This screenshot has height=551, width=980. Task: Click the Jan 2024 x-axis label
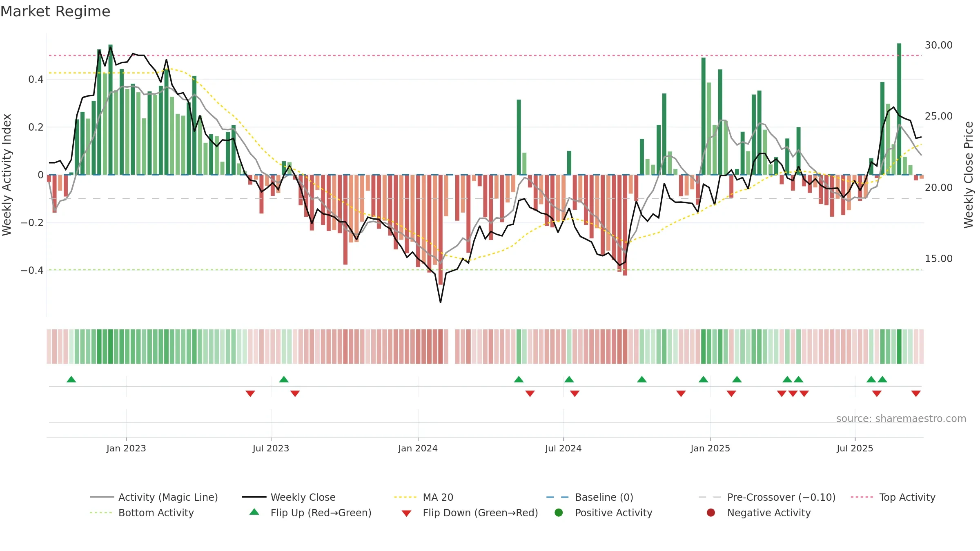(418, 448)
